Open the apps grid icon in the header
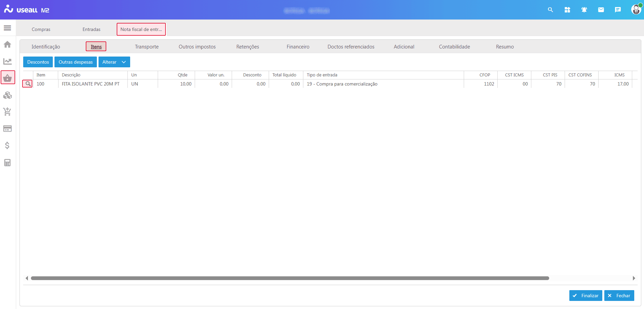Image resolution: width=644 pixels, height=309 pixels. click(567, 10)
